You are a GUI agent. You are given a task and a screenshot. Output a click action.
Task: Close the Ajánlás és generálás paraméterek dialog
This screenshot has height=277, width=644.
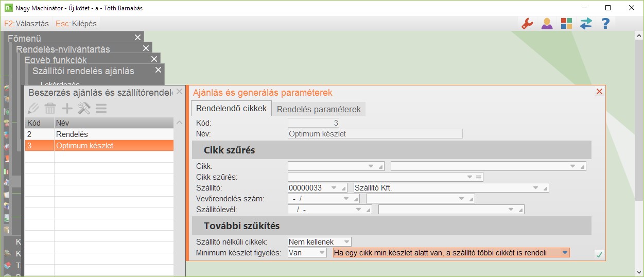click(599, 92)
